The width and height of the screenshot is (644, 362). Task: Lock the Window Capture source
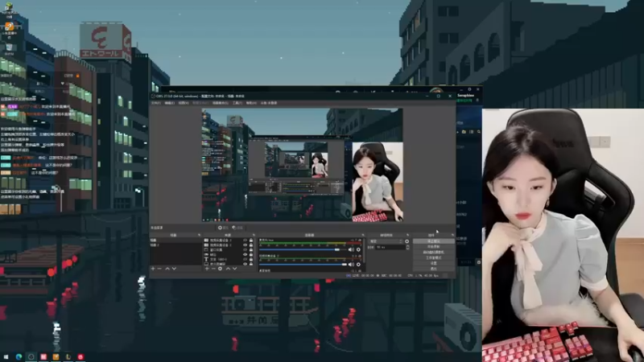click(251, 249)
